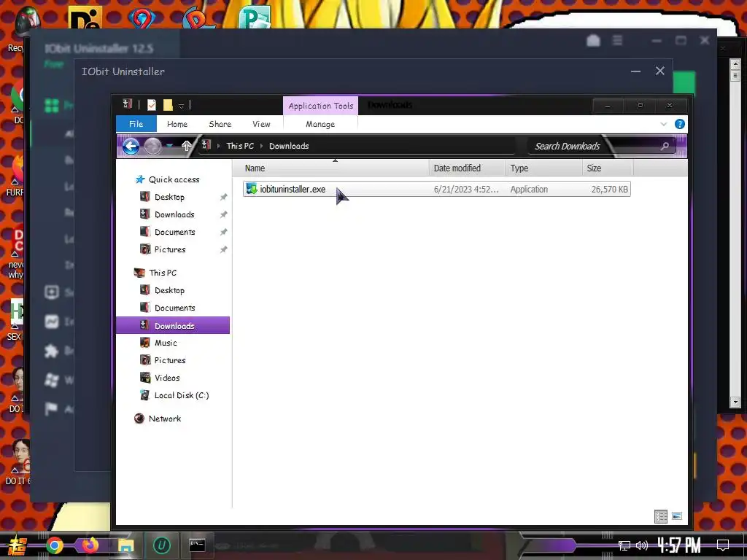Sort files by Size column header

[608, 168]
